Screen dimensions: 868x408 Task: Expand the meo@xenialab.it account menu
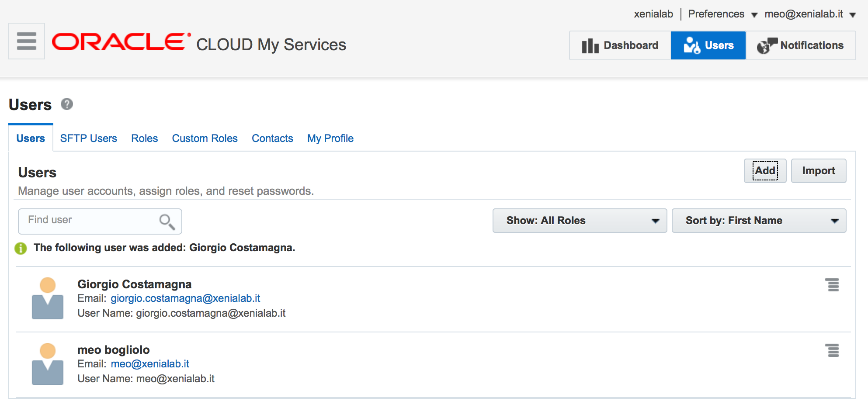[x=810, y=14]
